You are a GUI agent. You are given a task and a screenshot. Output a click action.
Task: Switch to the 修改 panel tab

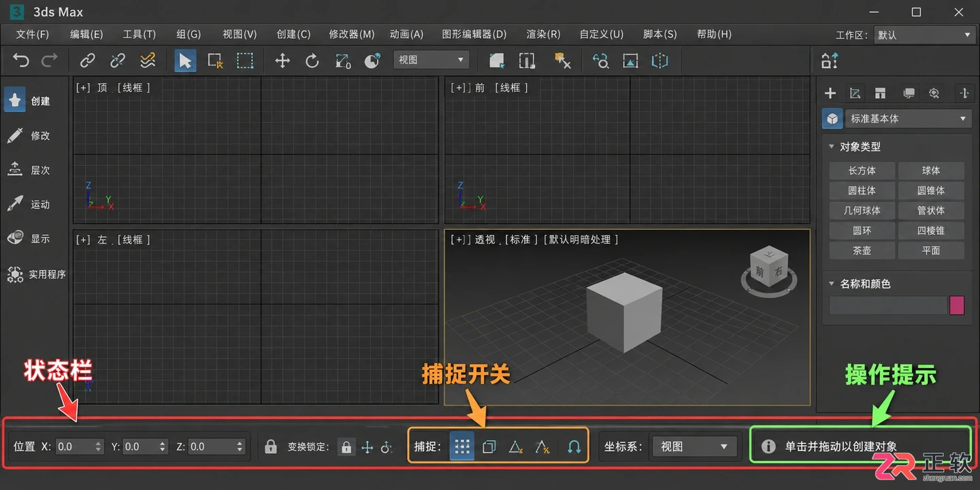pos(29,135)
